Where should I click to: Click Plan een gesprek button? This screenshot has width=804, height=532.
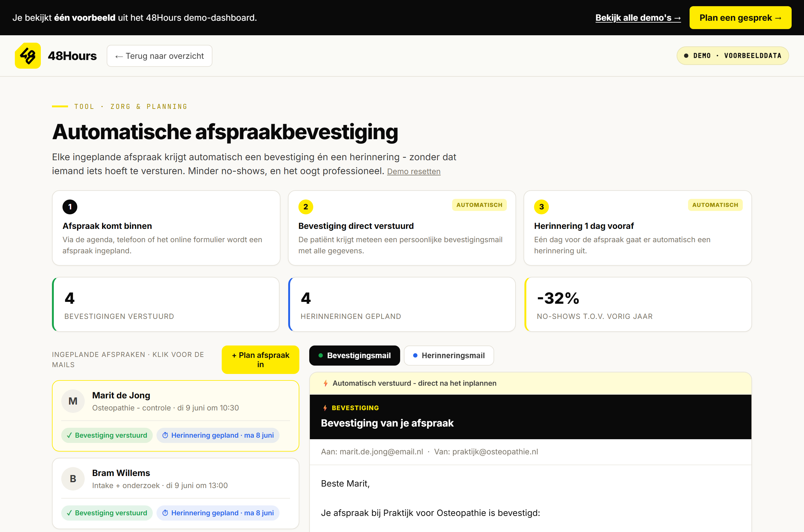coord(740,18)
